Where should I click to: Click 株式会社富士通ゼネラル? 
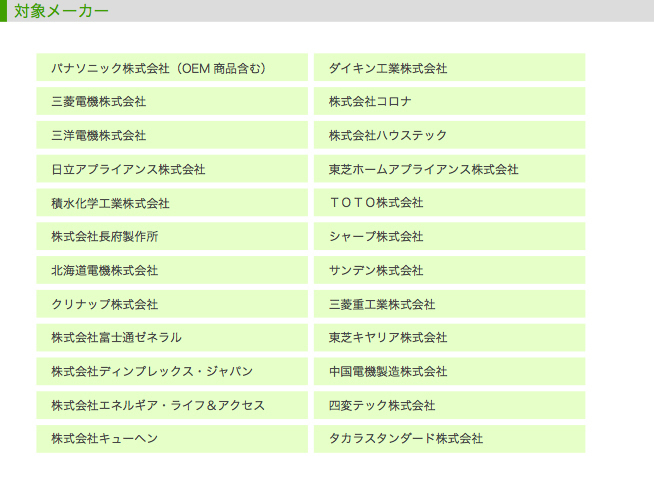[172, 337]
